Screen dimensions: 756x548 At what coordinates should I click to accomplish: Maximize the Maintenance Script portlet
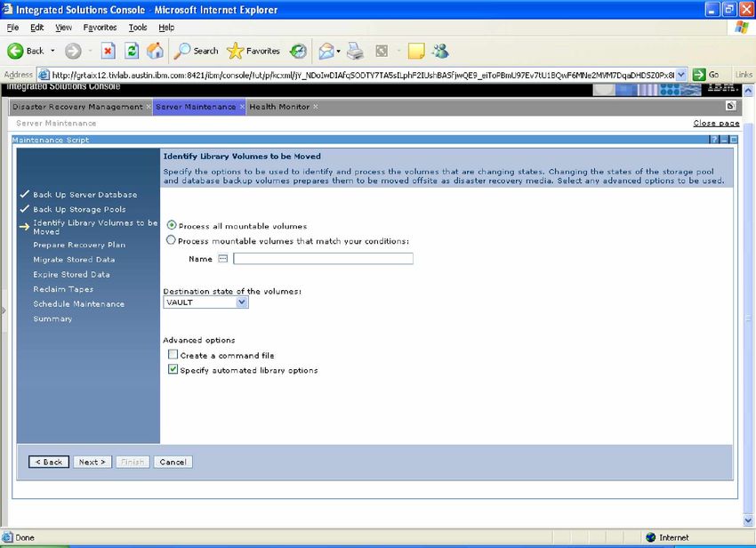pos(734,140)
